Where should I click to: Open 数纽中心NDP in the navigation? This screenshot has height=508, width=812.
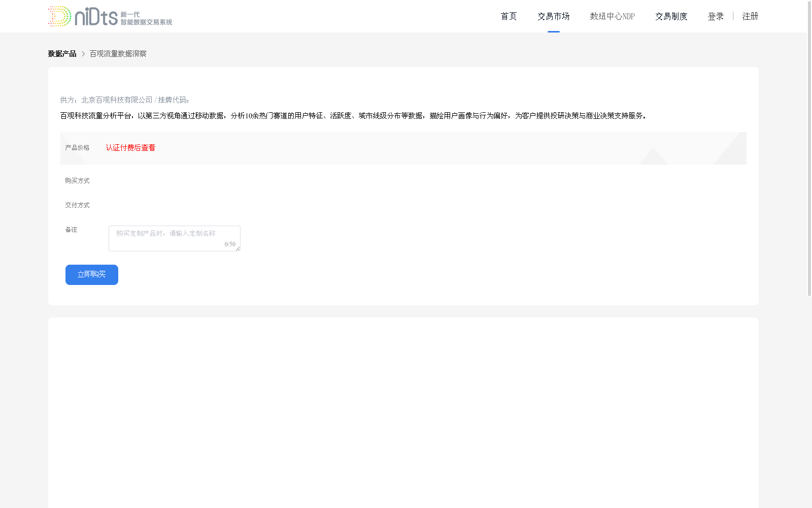612,16
